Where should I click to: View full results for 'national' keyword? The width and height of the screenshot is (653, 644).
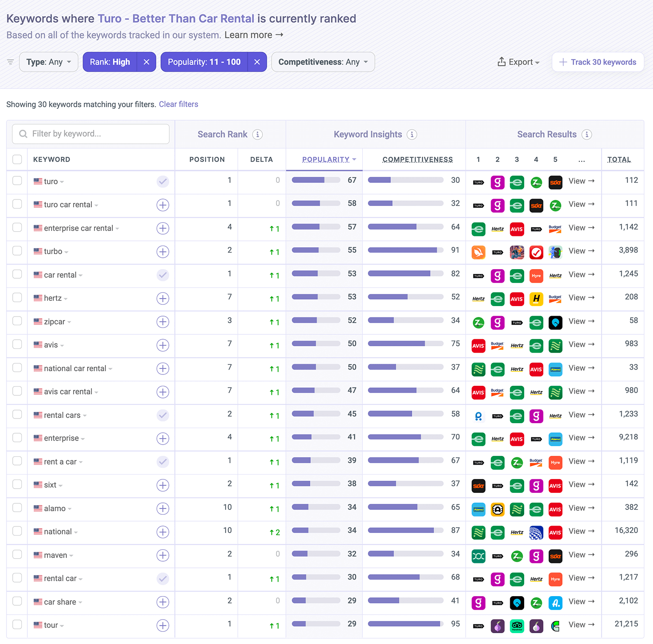pos(581,531)
